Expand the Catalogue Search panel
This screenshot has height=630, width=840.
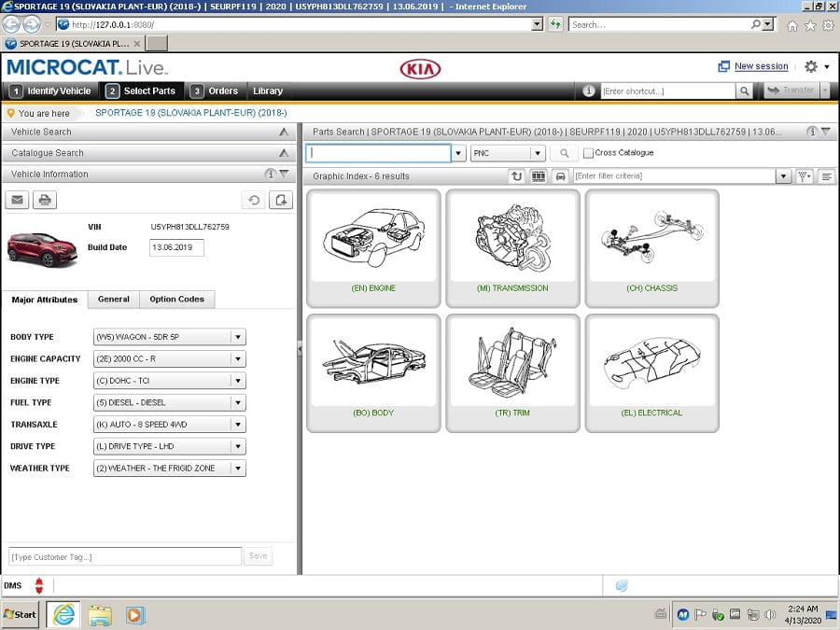(x=284, y=153)
